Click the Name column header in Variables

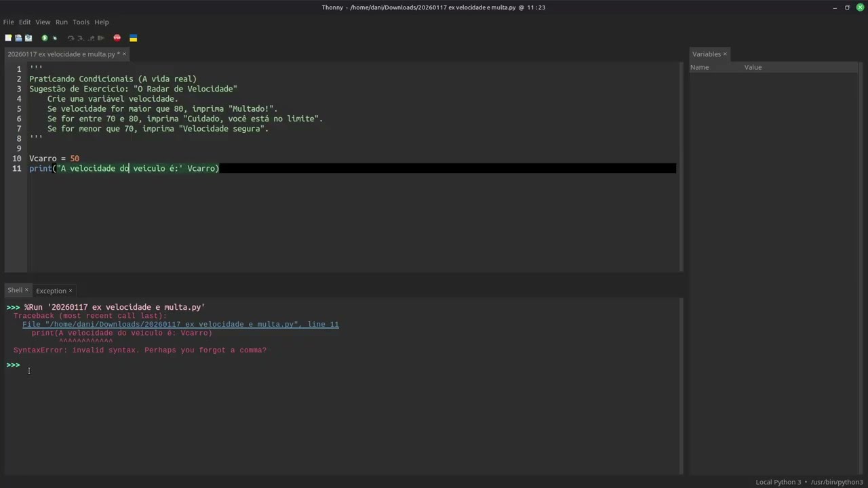click(x=699, y=67)
